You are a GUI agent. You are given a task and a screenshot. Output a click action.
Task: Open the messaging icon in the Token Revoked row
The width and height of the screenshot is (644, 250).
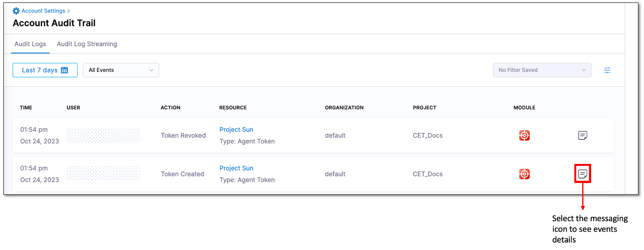click(583, 135)
